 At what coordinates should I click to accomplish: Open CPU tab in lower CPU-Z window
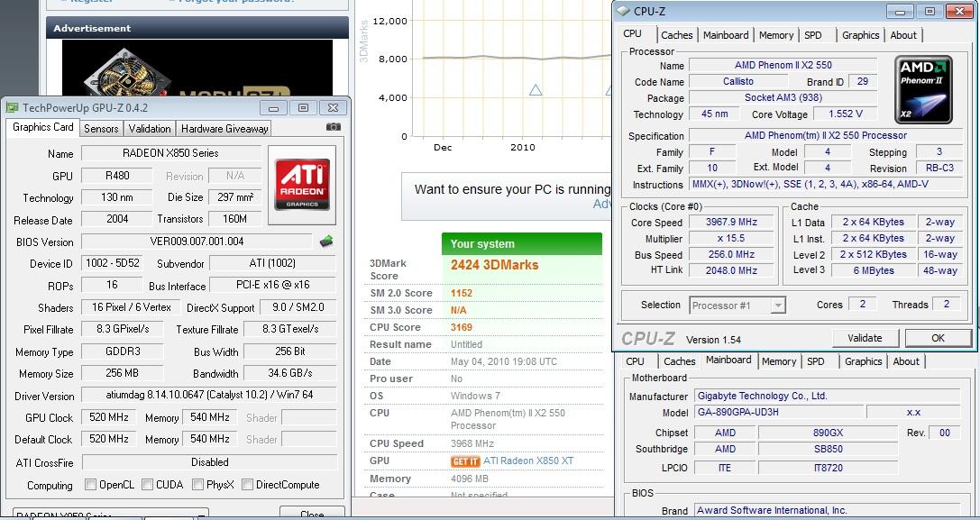(635, 361)
